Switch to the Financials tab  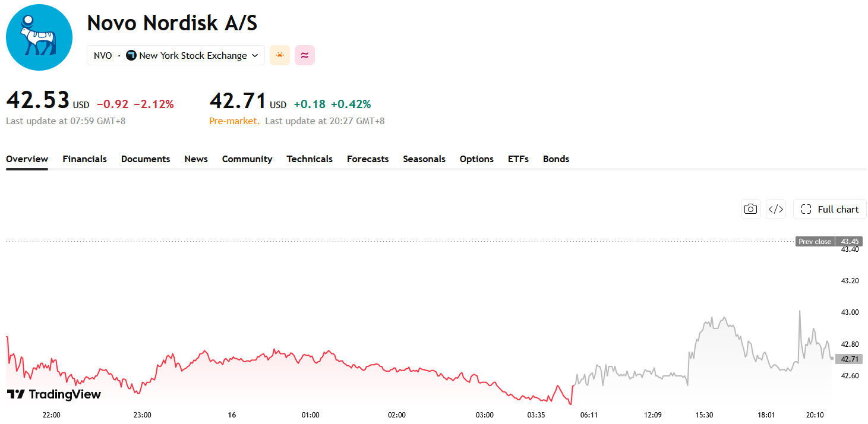85,159
